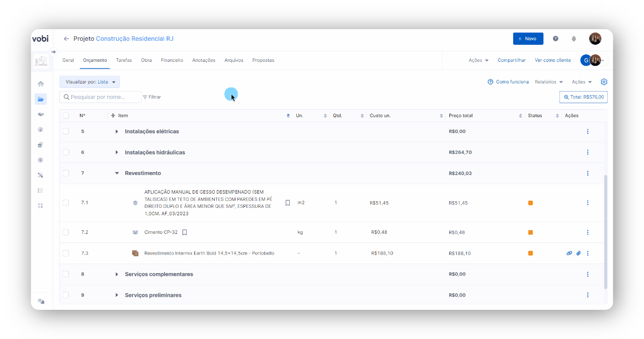The width and height of the screenshot is (644, 339).
Task: Go back using the arrow beside Projeto
Action: pyautogui.click(x=66, y=39)
